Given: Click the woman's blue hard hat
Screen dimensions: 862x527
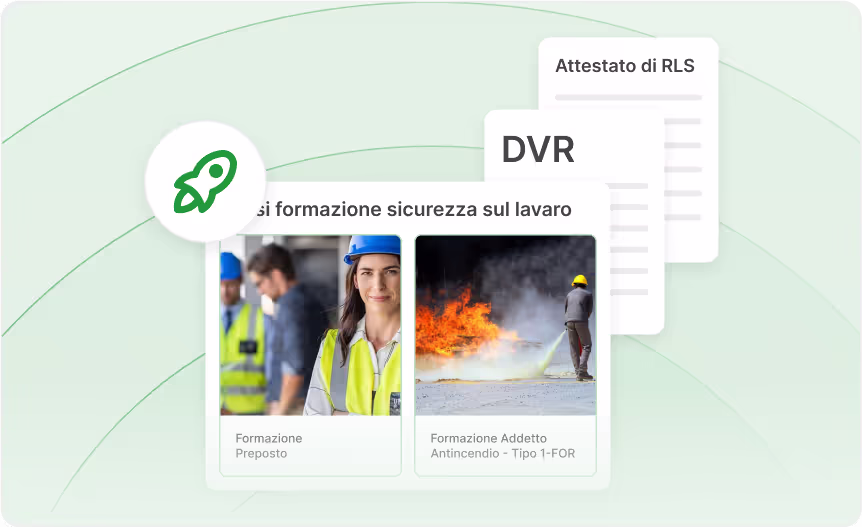Looking at the screenshot, I should (x=371, y=249).
